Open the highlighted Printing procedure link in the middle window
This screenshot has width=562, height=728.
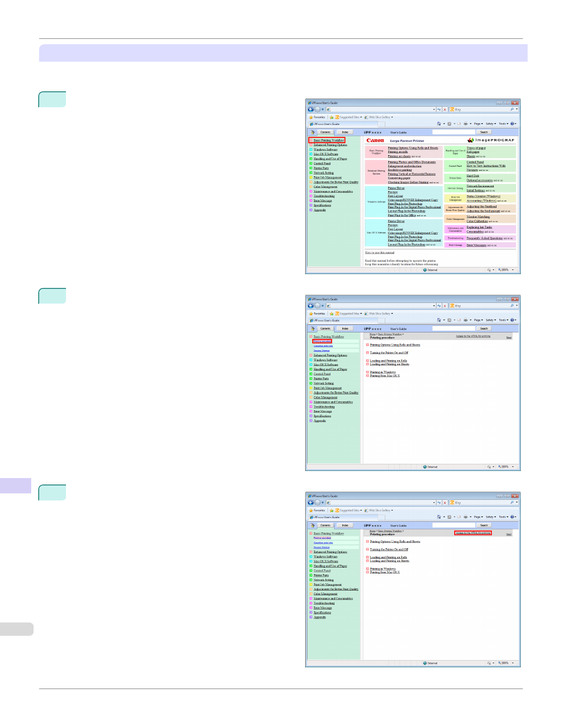point(322,341)
